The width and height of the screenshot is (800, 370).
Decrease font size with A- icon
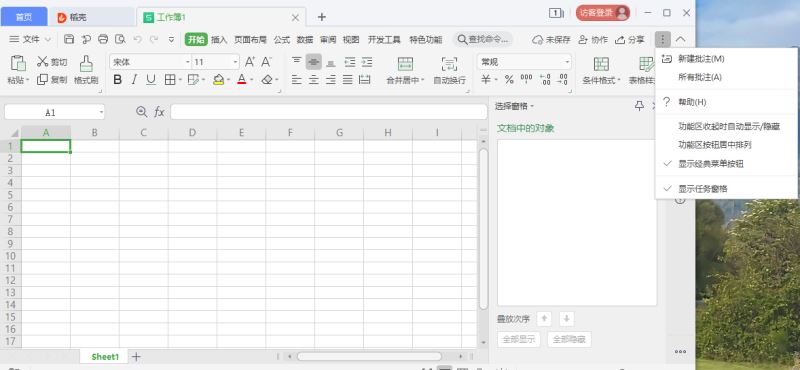click(266, 62)
